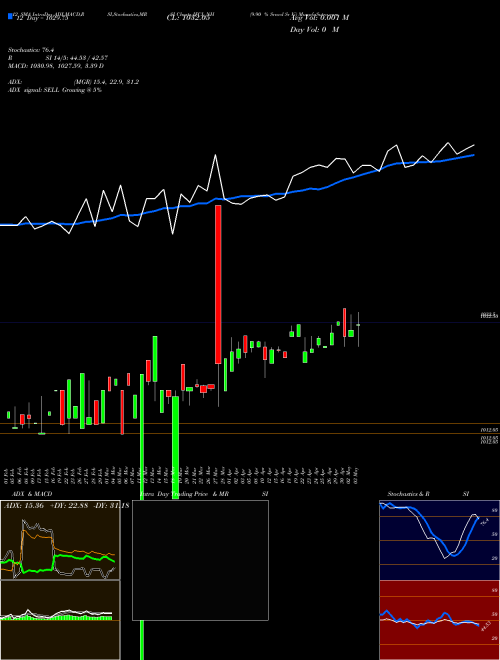Click the 'MACD: 1030.98, 1027.59, 3.39 D' line
Viewport: 500px width, 660px height.
point(56,66)
